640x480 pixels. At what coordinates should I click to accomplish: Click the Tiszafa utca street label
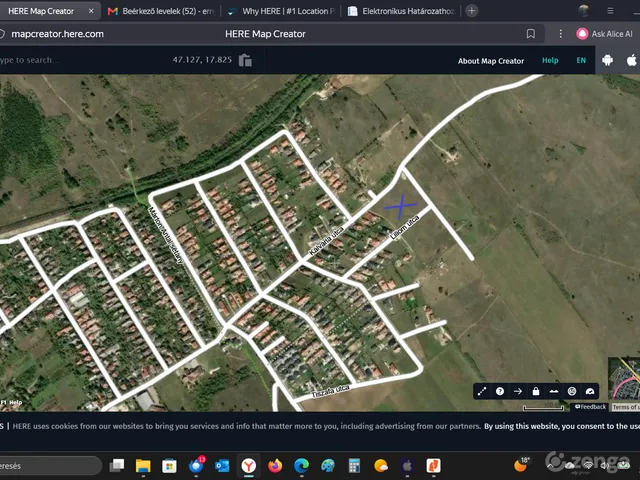[331, 391]
